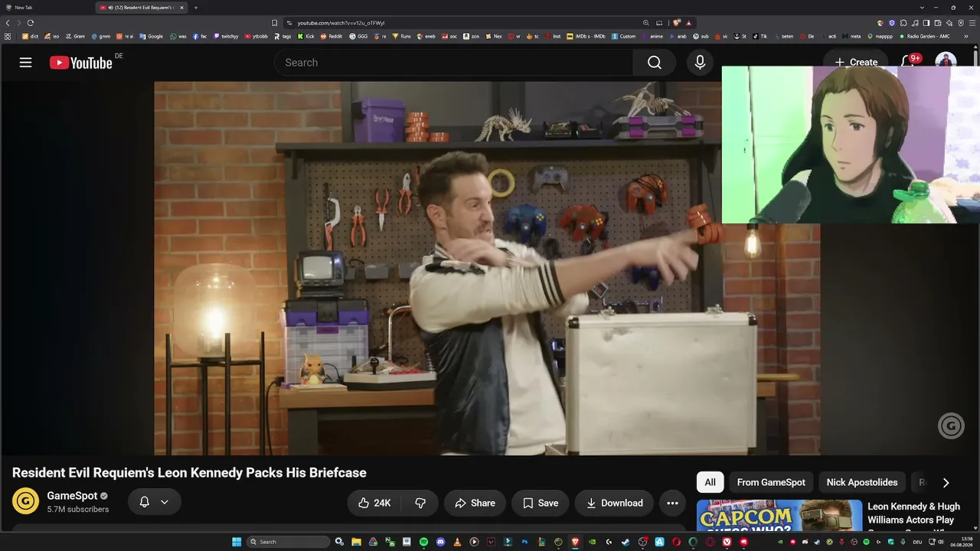Open the Brave Shields icon

677,23
